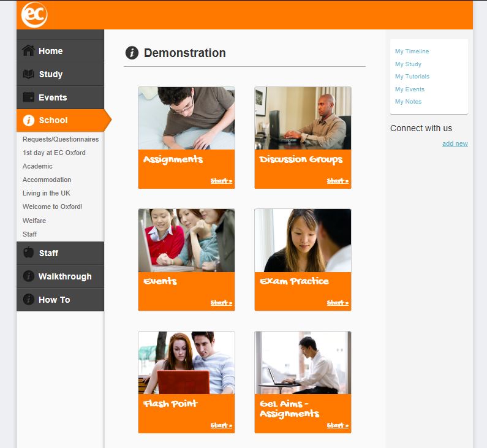487x448 pixels.
Task: Click the Flash Point card title
Action: point(170,403)
